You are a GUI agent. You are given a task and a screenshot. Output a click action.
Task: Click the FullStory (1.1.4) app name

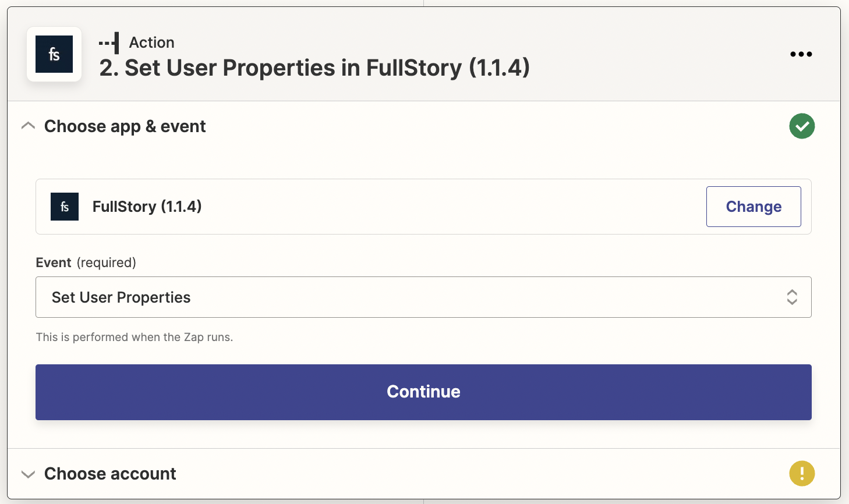(x=147, y=207)
